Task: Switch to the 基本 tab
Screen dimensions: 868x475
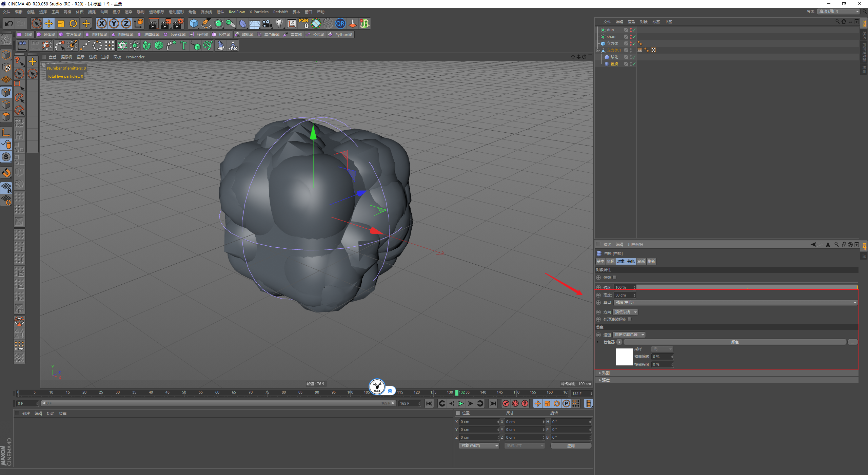Action: (x=600, y=261)
